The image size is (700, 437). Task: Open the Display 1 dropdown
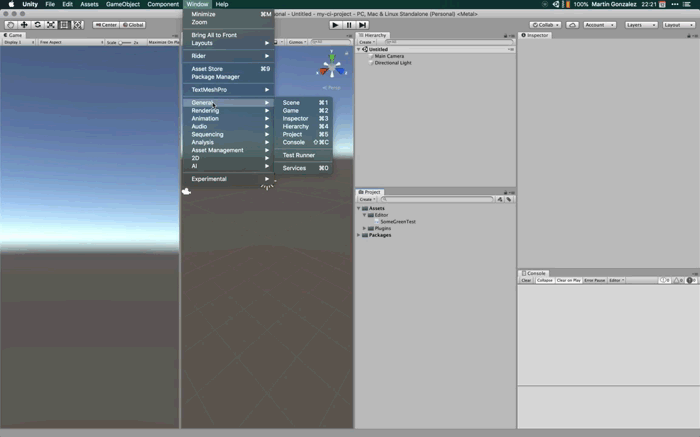[19, 42]
